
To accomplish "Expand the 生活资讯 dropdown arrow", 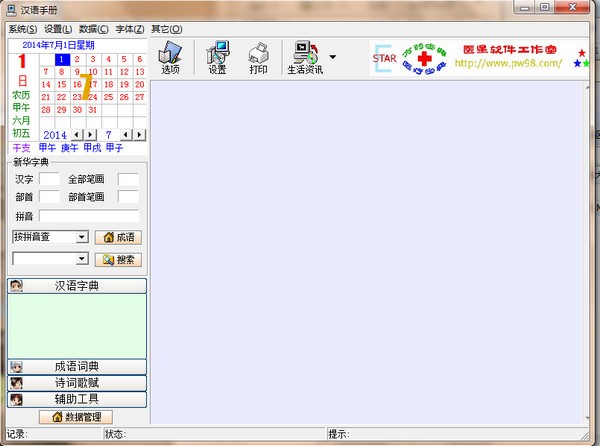I will click(333, 57).
